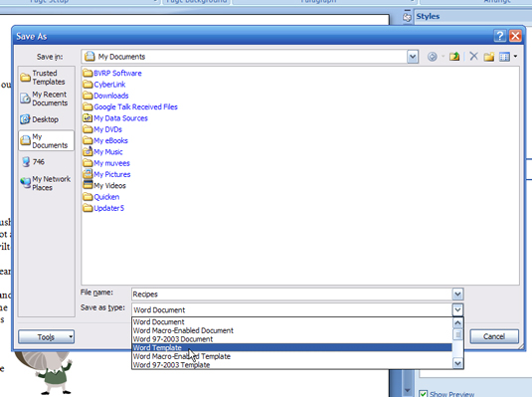Go up one folder level icon

pos(454,57)
